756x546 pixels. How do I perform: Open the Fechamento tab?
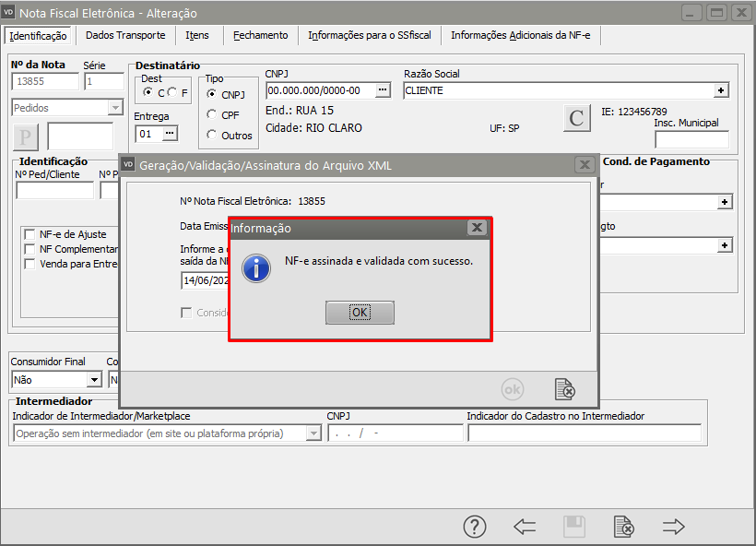[x=260, y=35]
